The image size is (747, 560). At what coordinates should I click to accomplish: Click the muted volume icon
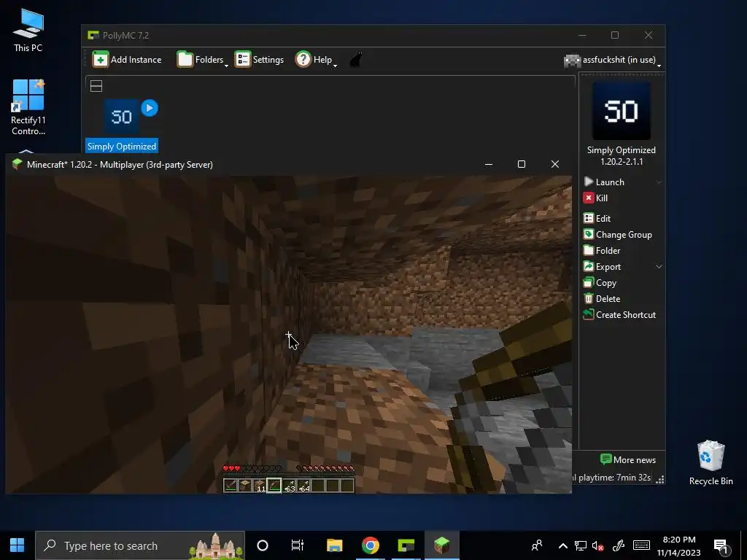(598, 545)
